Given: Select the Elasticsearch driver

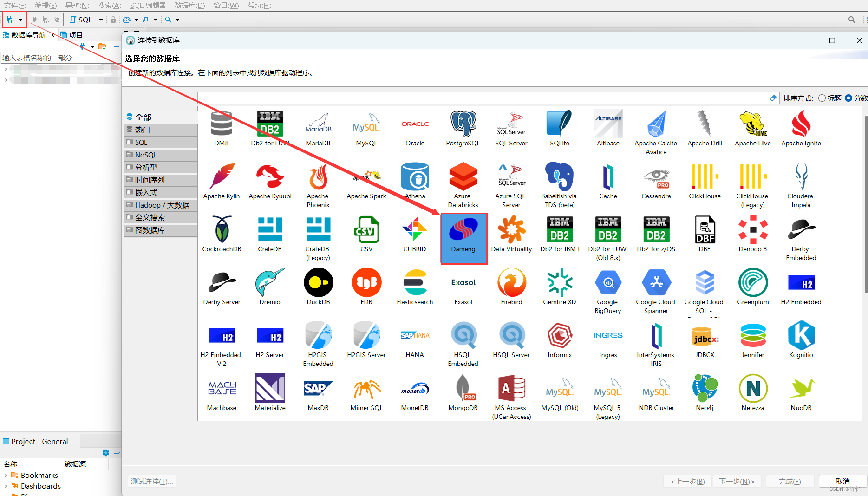Looking at the screenshot, I should click(415, 287).
